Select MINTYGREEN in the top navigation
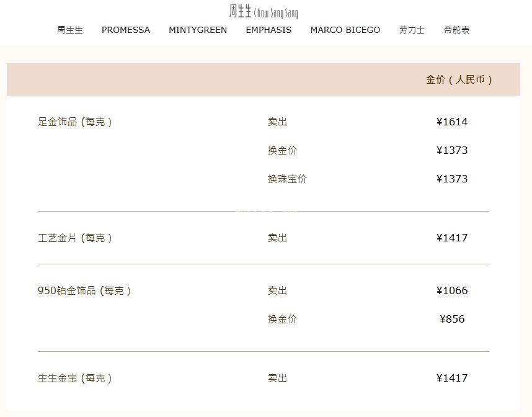This screenshot has width=532, height=417. 198,30
